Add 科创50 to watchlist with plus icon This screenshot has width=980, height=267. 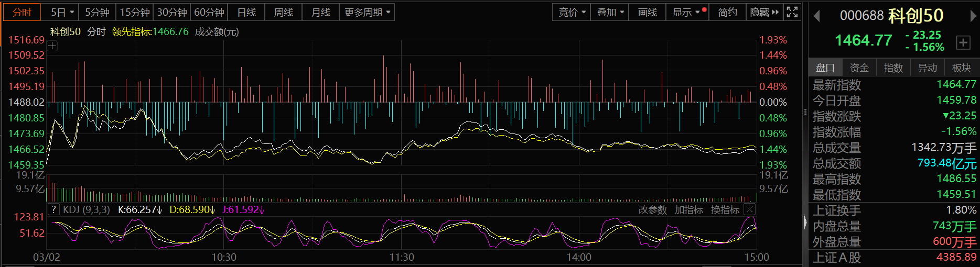(x=963, y=42)
